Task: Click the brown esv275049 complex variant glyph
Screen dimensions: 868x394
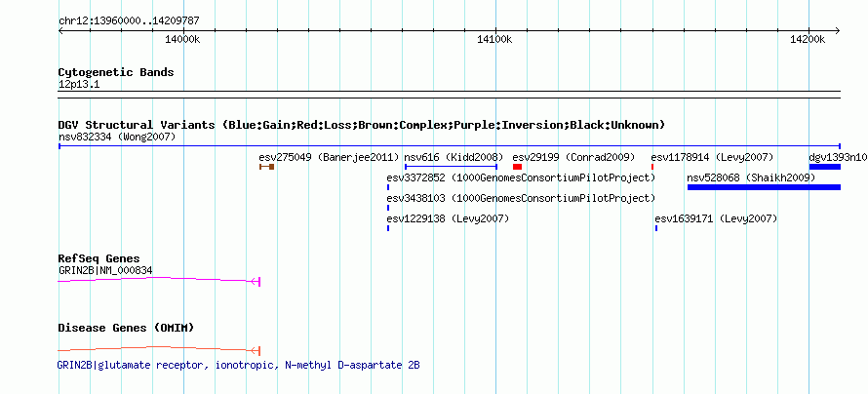Action: tap(267, 167)
